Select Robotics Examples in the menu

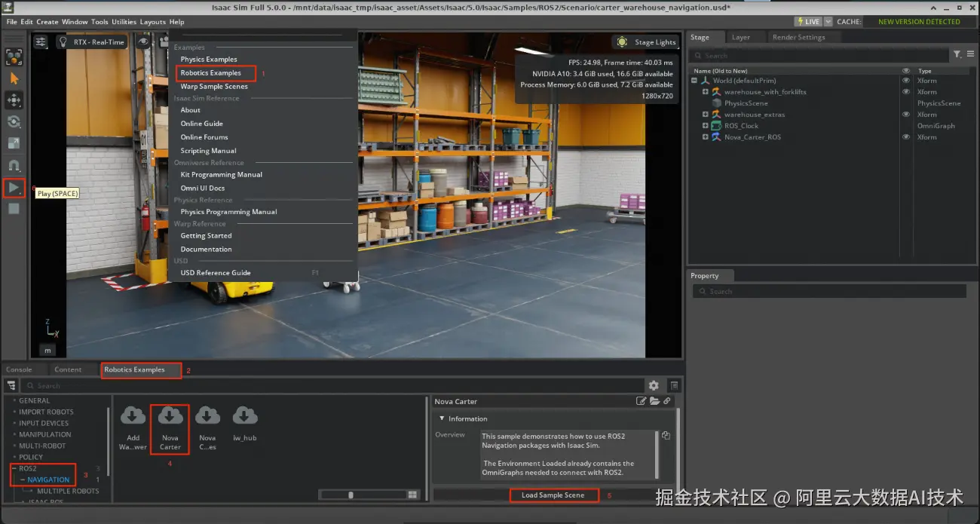pos(211,73)
